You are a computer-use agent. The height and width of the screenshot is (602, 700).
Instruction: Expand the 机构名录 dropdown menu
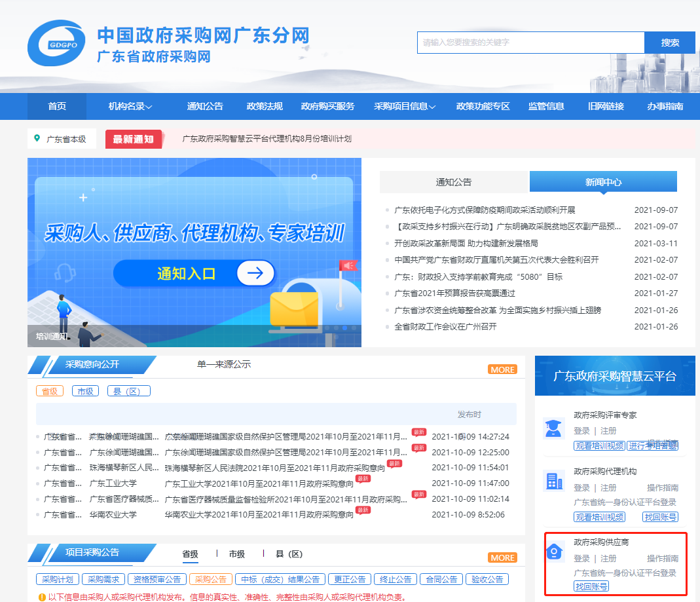pyautogui.click(x=130, y=106)
